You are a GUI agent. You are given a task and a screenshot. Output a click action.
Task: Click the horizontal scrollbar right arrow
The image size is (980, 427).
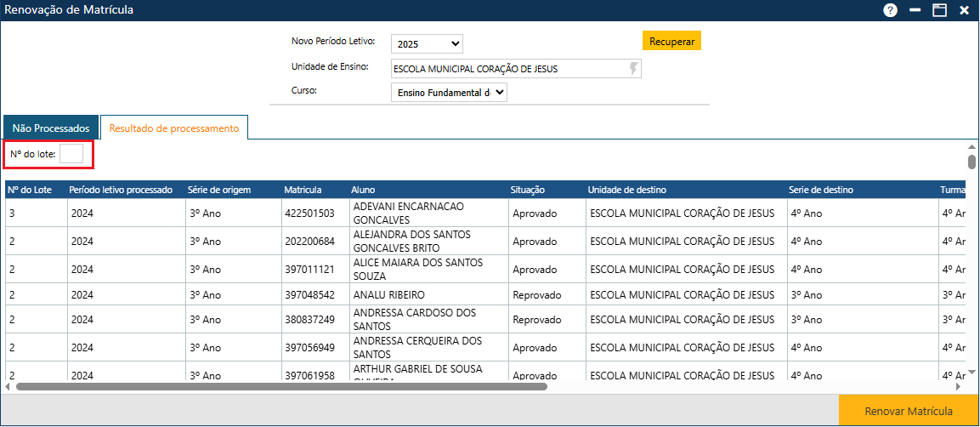click(x=958, y=386)
